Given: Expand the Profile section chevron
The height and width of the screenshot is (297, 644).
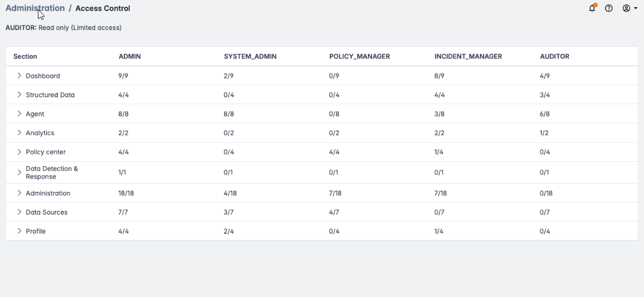Looking at the screenshot, I should [x=19, y=231].
